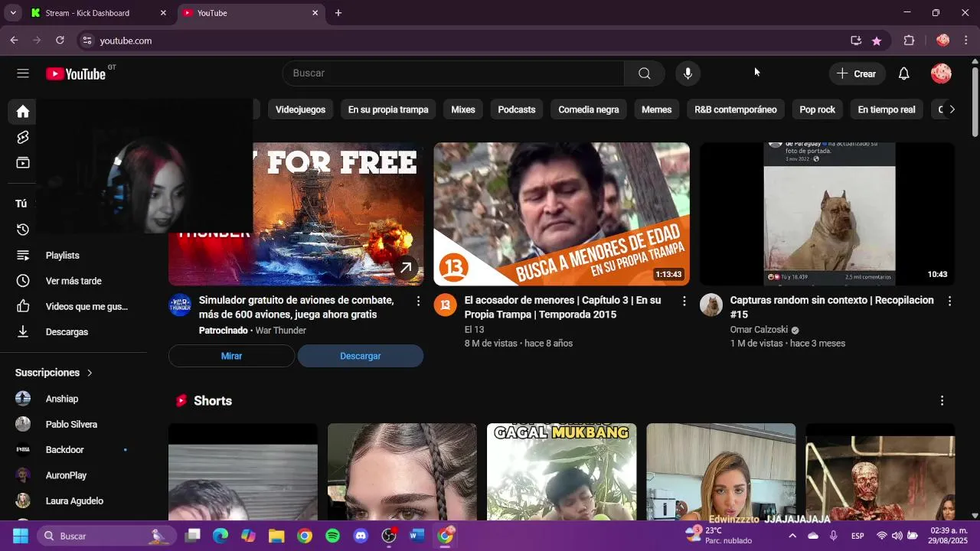Open the GAGAL MUKBANG short thumbnail
The width and height of the screenshot is (980, 551).
point(561,471)
